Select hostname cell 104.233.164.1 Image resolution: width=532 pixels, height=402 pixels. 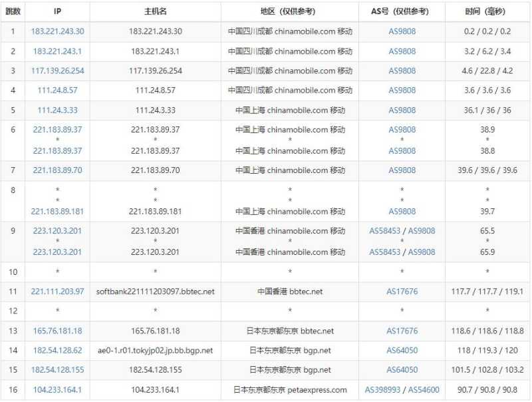[156, 389]
